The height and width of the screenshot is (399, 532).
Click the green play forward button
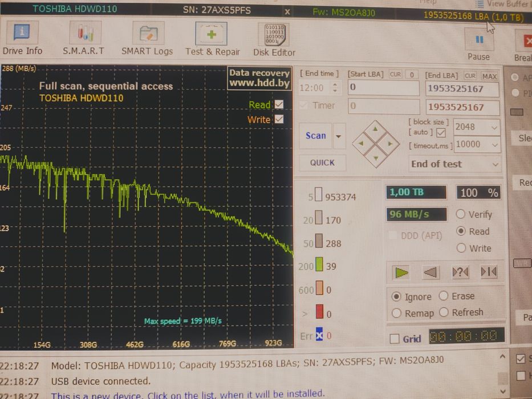pos(401,272)
